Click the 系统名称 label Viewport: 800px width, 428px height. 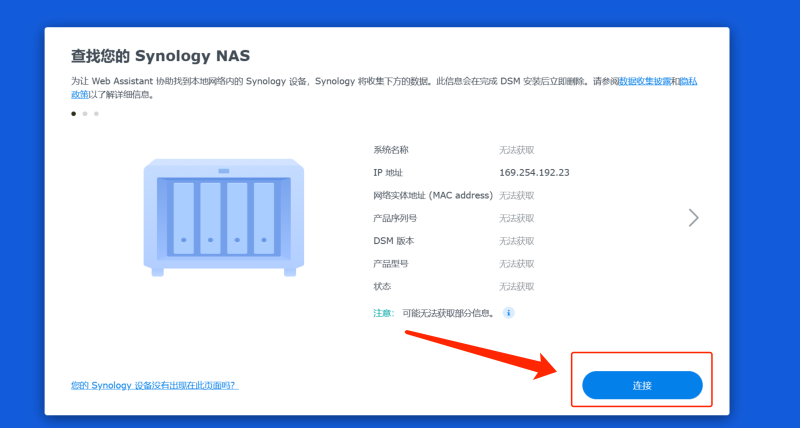coord(391,150)
